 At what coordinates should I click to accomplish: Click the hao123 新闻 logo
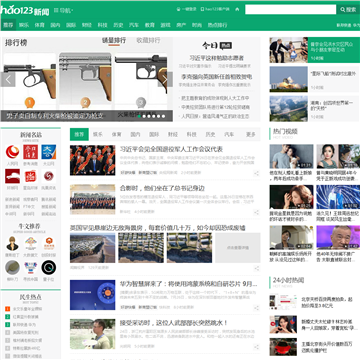[x=25, y=10]
